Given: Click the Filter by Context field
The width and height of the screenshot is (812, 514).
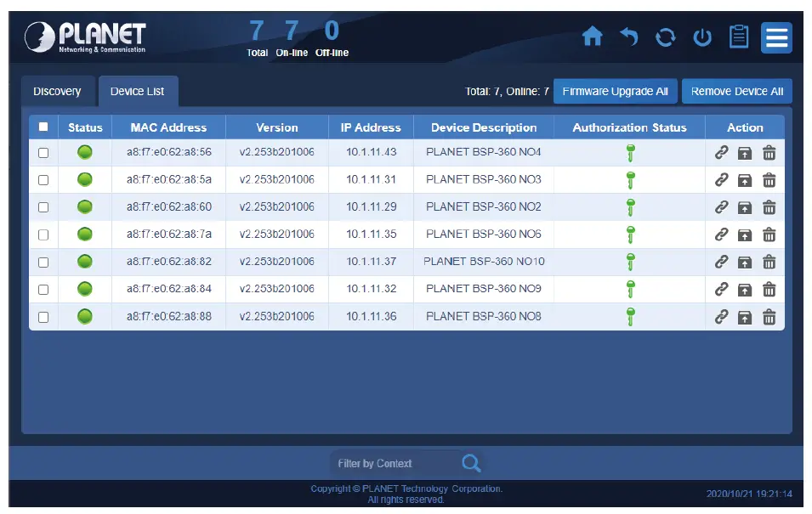Looking at the screenshot, I should point(395,463).
